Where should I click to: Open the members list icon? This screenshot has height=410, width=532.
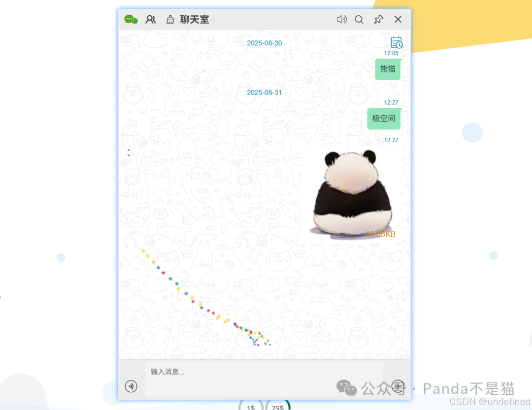[x=151, y=19]
